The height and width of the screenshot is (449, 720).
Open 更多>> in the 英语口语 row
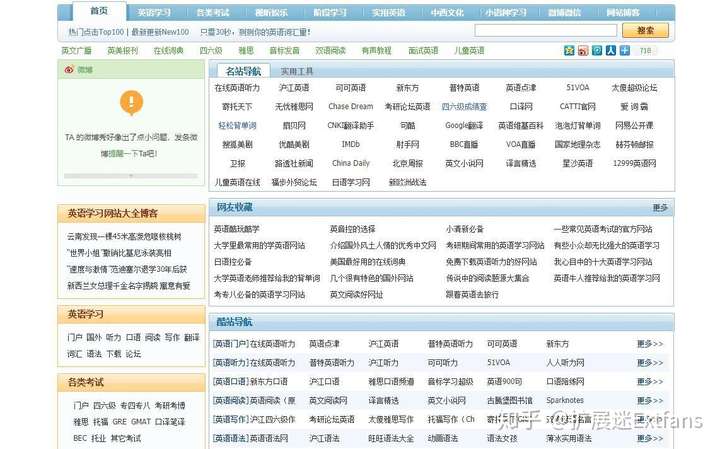[650, 382]
